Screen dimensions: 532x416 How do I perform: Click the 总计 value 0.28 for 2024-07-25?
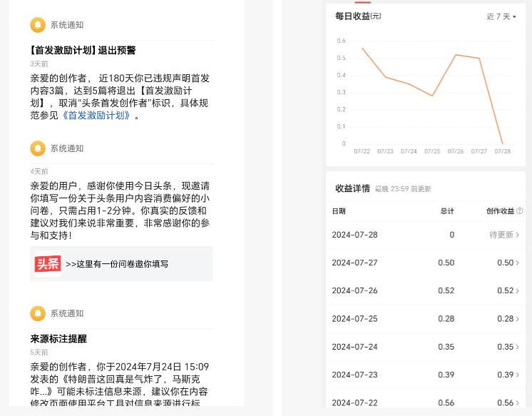446,319
